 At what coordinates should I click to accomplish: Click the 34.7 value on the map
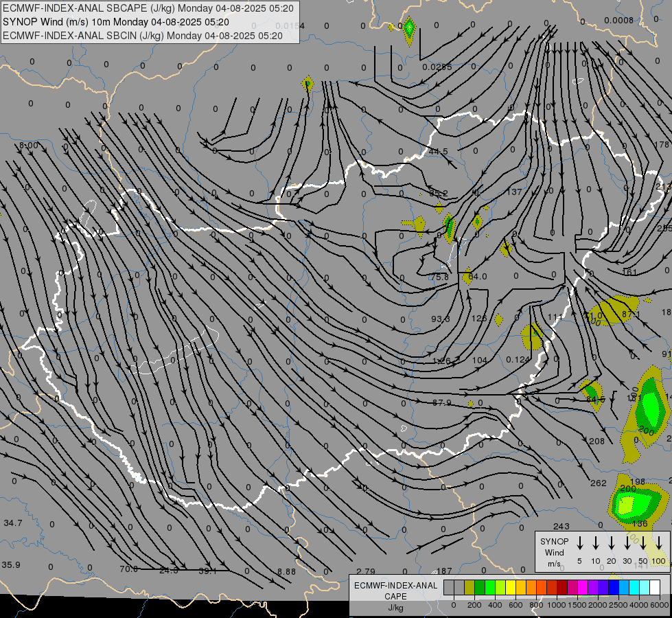point(13,523)
